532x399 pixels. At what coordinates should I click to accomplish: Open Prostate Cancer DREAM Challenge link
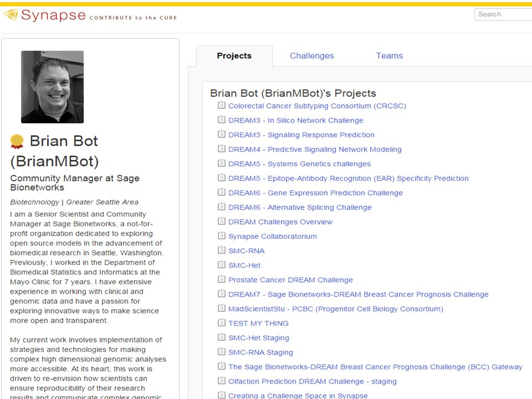click(290, 280)
